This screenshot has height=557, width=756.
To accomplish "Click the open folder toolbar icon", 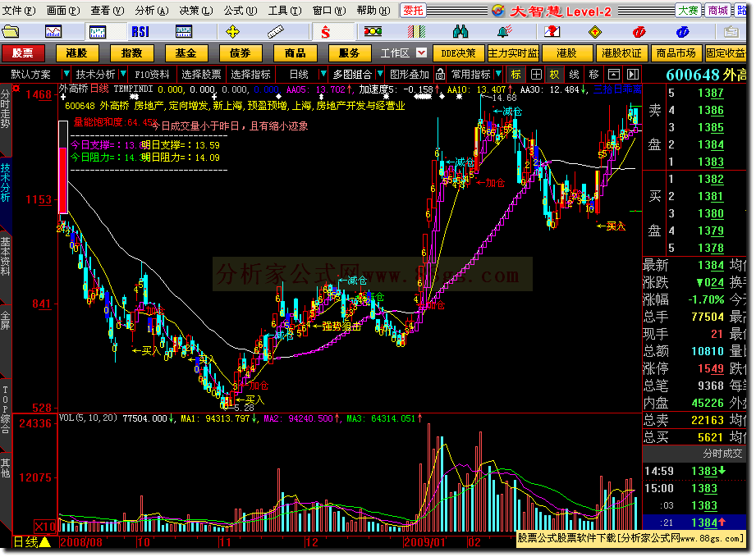I will coord(10,32).
